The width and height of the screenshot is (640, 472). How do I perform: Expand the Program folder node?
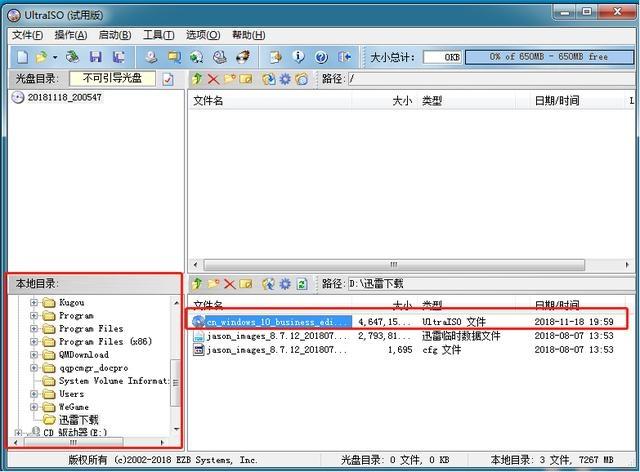tap(34, 316)
